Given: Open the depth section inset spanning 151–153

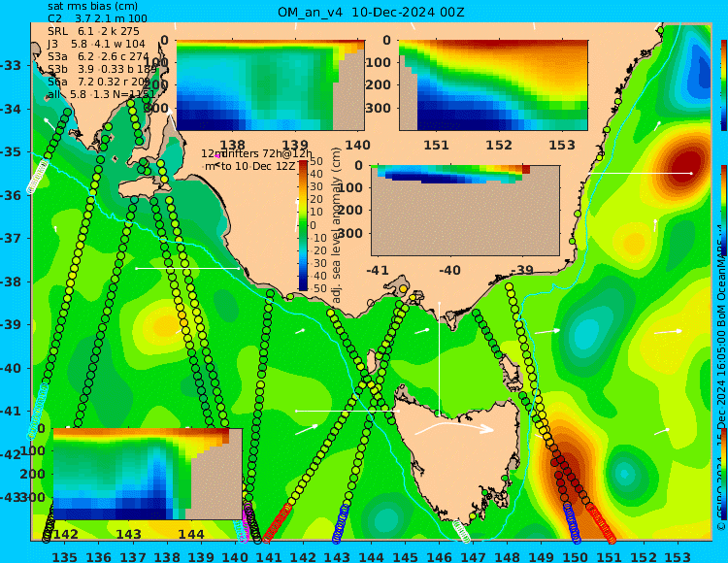Looking at the screenshot, I should coord(493,85).
